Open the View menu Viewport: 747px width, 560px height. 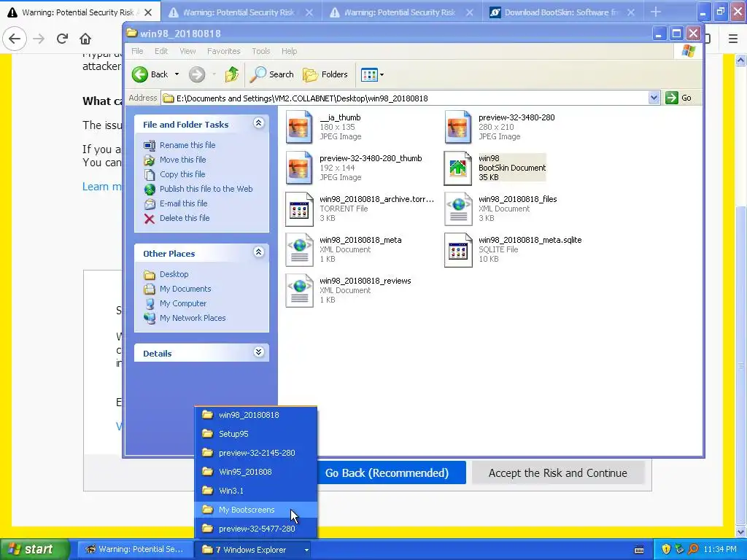click(187, 51)
